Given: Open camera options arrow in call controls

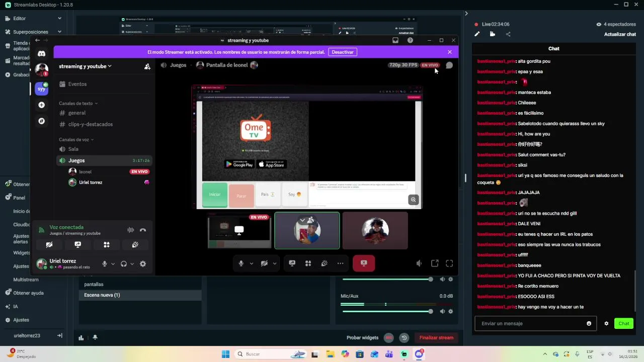Looking at the screenshot, I should coord(274,263).
